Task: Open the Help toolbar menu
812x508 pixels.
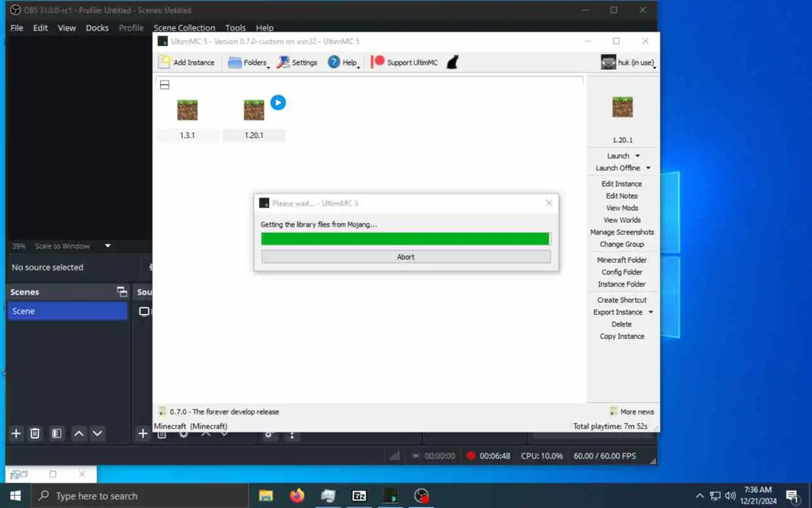Action: coord(343,62)
